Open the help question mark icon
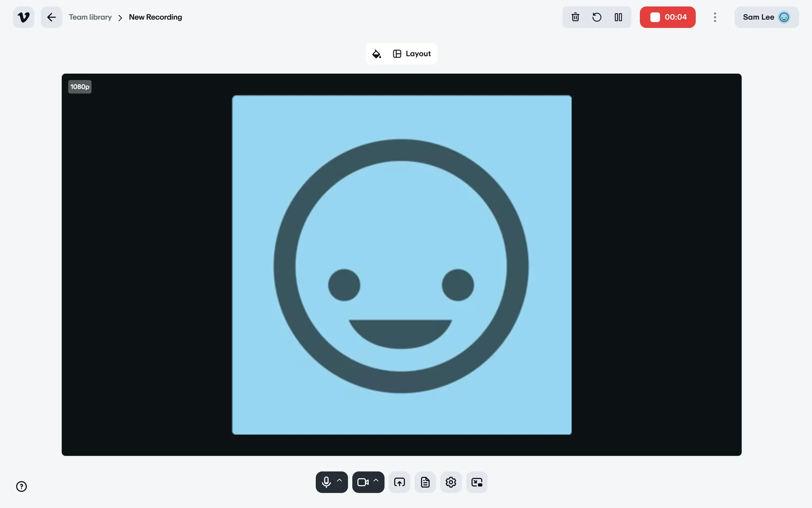The height and width of the screenshot is (508, 812). click(x=22, y=486)
